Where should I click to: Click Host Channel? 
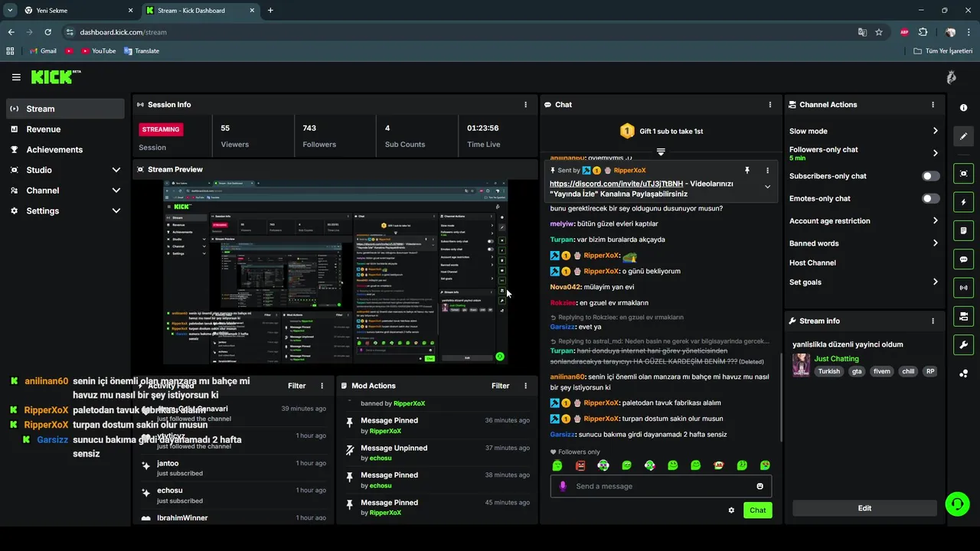812,263
